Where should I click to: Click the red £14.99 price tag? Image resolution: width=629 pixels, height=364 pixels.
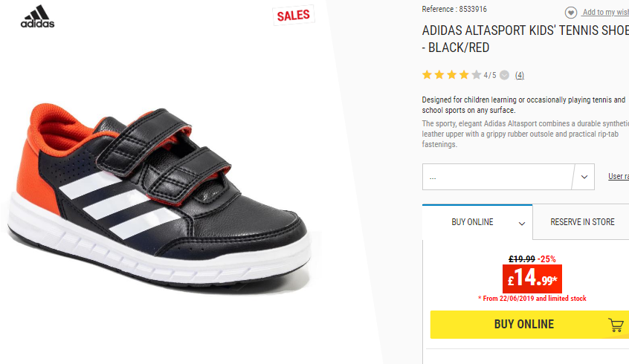pos(532,279)
